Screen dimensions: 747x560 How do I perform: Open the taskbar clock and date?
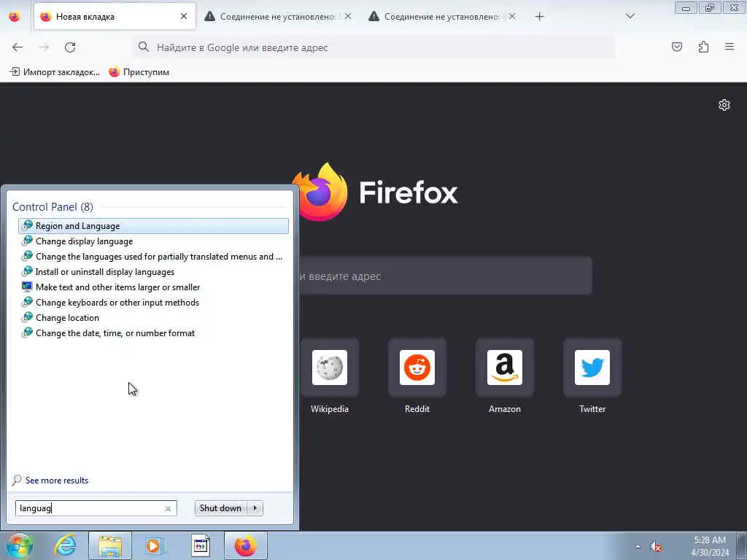(x=710, y=546)
